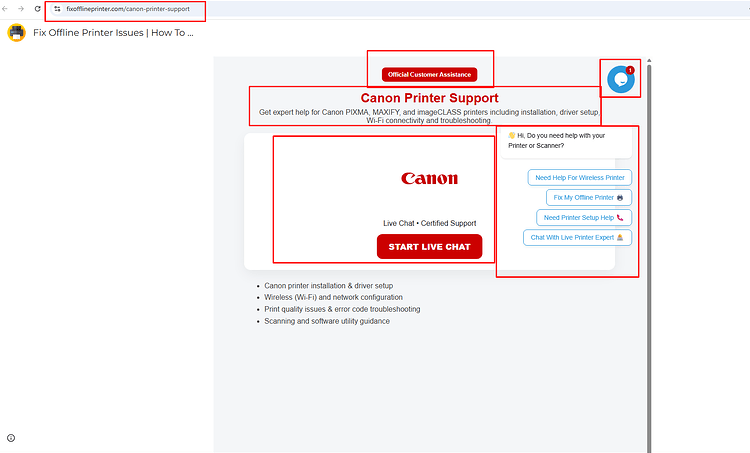Viewport: 750px width, 453px height.
Task: Click Official Customer Assistance badge
Action: click(430, 75)
